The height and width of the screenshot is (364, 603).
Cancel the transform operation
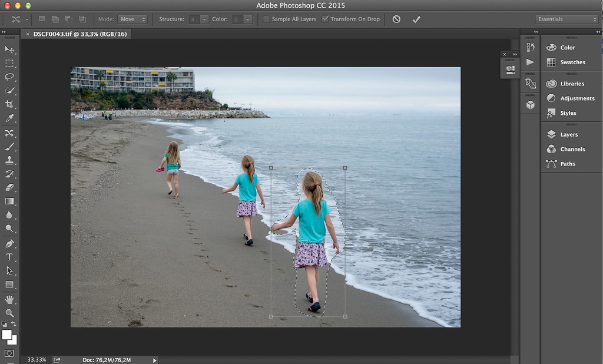396,19
